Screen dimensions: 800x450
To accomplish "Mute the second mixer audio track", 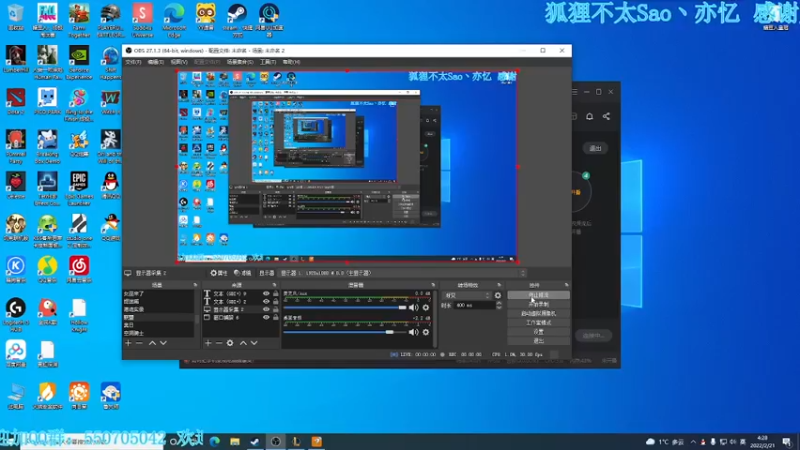I will click(413, 332).
